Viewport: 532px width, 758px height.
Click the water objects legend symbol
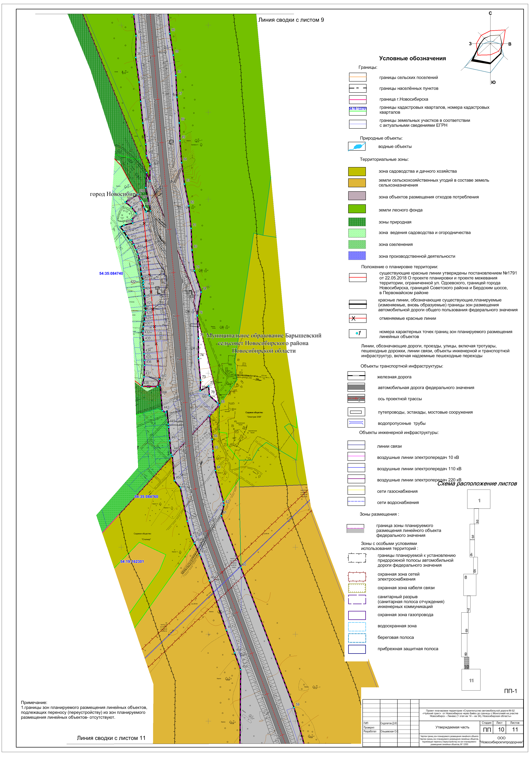357,147
